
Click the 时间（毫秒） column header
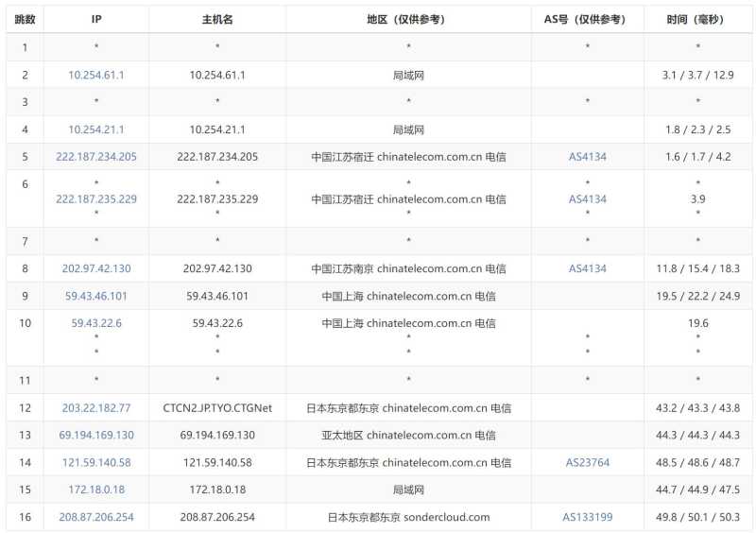pos(697,19)
